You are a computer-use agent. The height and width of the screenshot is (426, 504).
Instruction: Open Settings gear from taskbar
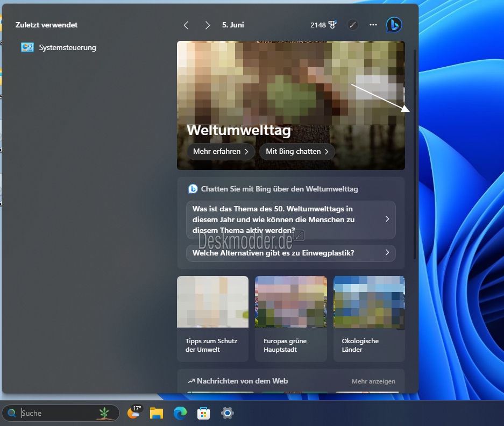point(227,413)
